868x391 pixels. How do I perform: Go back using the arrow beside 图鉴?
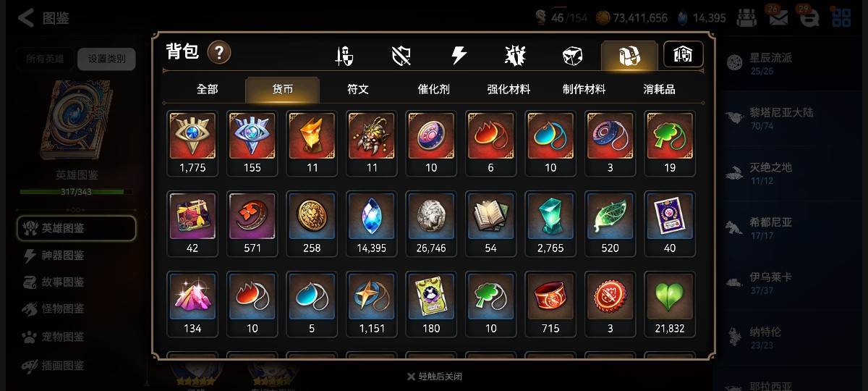click(26, 18)
